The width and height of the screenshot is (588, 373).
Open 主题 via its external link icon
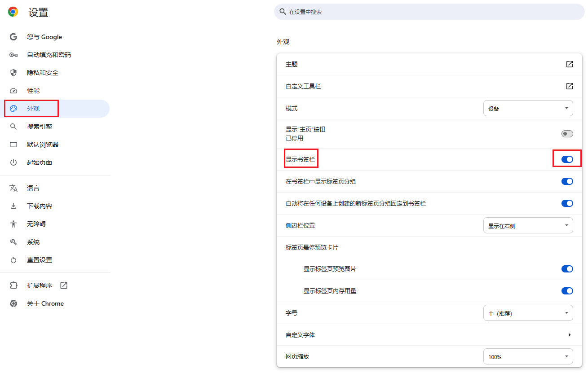point(569,64)
